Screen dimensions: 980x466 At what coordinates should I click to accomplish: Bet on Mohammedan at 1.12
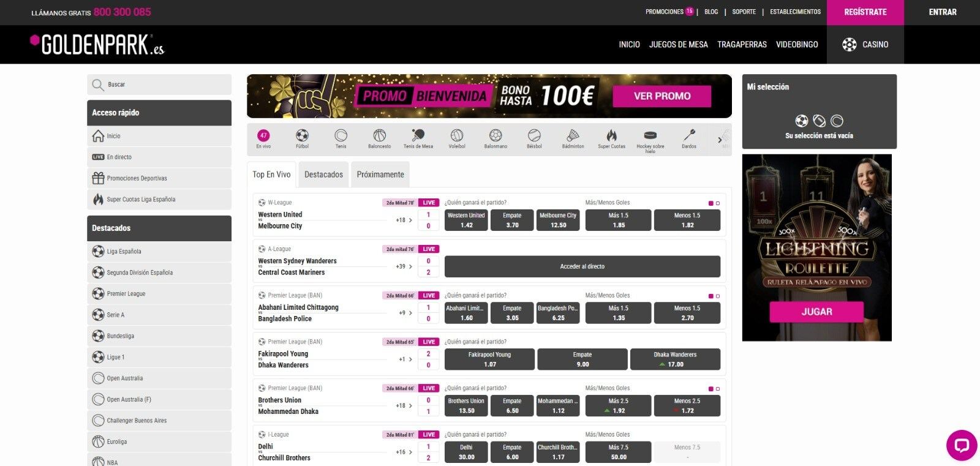558,406
